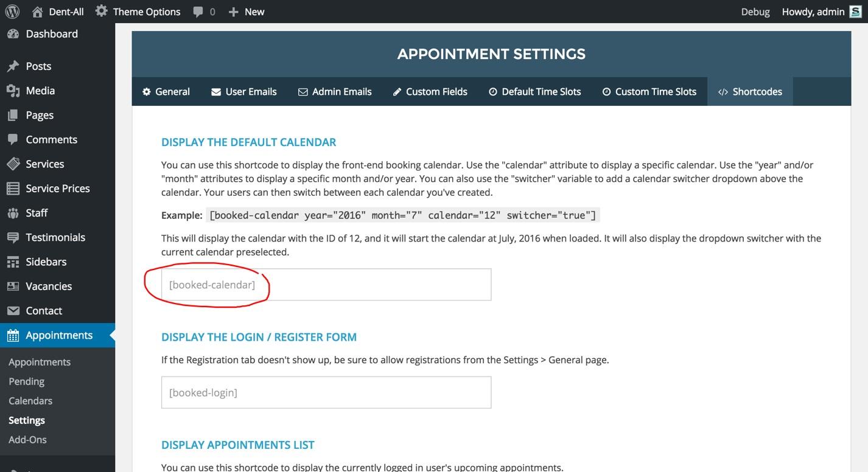The width and height of the screenshot is (868, 472).
Task: Click the [booked-login] shortcode field
Action: 326,392
